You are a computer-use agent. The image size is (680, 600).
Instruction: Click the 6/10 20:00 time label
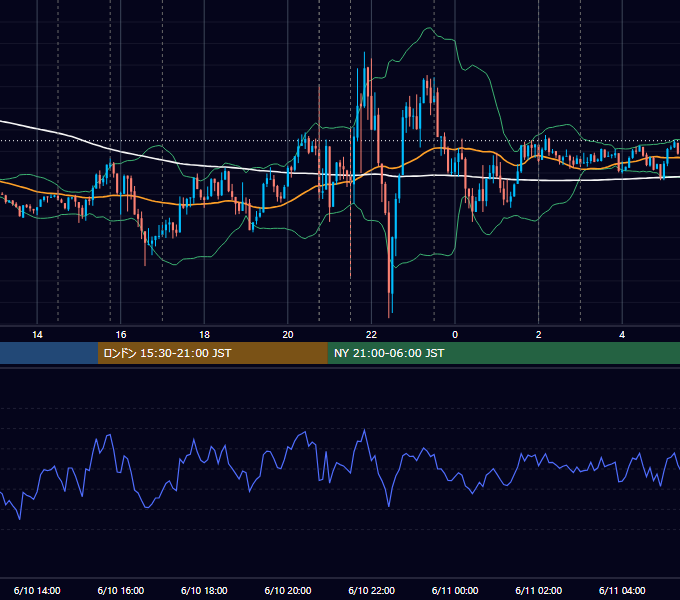point(288,590)
